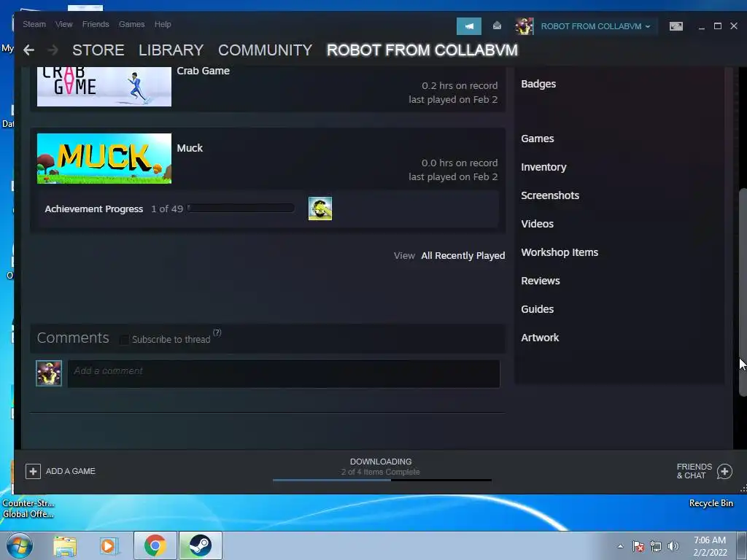Select the ROBOT FROM COLLABVM profile tab
747x560 pixels.
(x=422, y=50)
